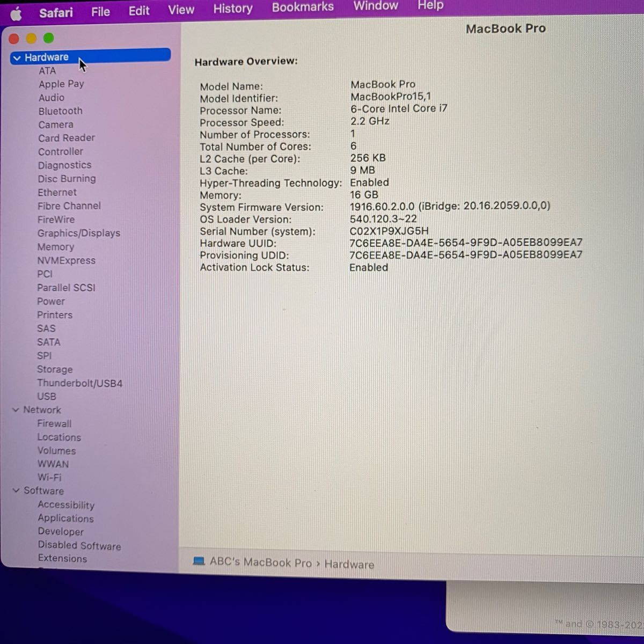Click ABC's MacBook Pro in path bar
The height and width of the screenshot is (644, 644).
tap(260, 562)
